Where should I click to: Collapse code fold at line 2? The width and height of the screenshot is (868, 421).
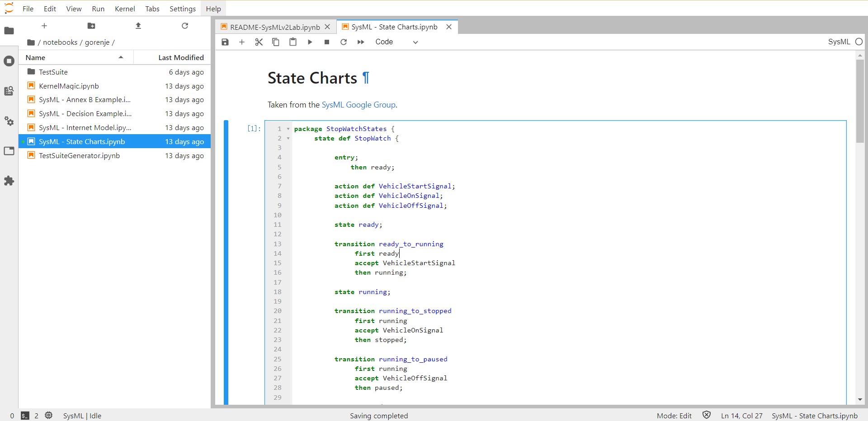coord(288,138)
